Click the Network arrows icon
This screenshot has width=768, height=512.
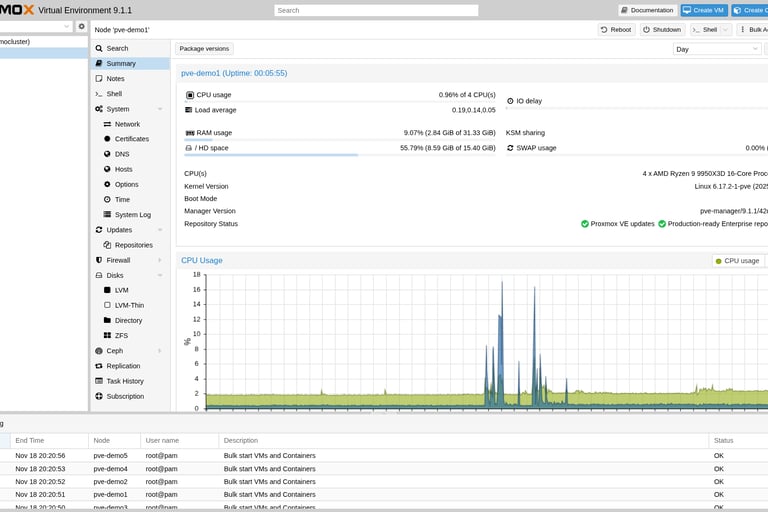pyautogui.click(x=107, y=124)
